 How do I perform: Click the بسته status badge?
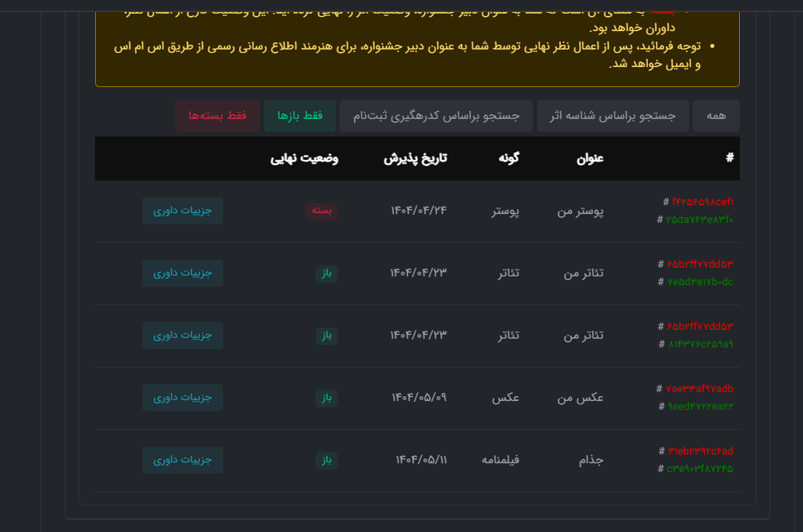coord(322,211)
